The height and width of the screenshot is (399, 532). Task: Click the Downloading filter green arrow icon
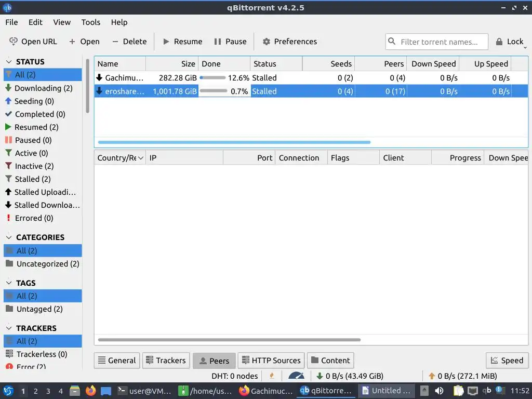(8, 88)
